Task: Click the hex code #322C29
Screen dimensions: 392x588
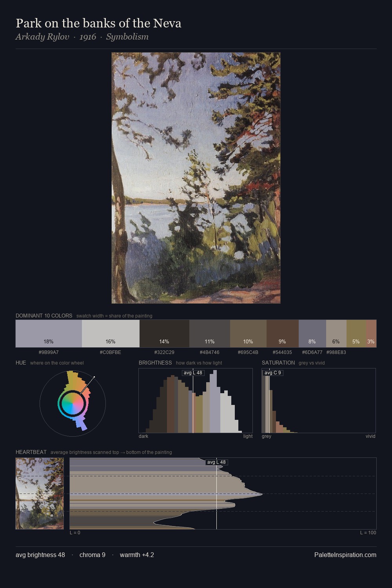Action: click(164, 352)
